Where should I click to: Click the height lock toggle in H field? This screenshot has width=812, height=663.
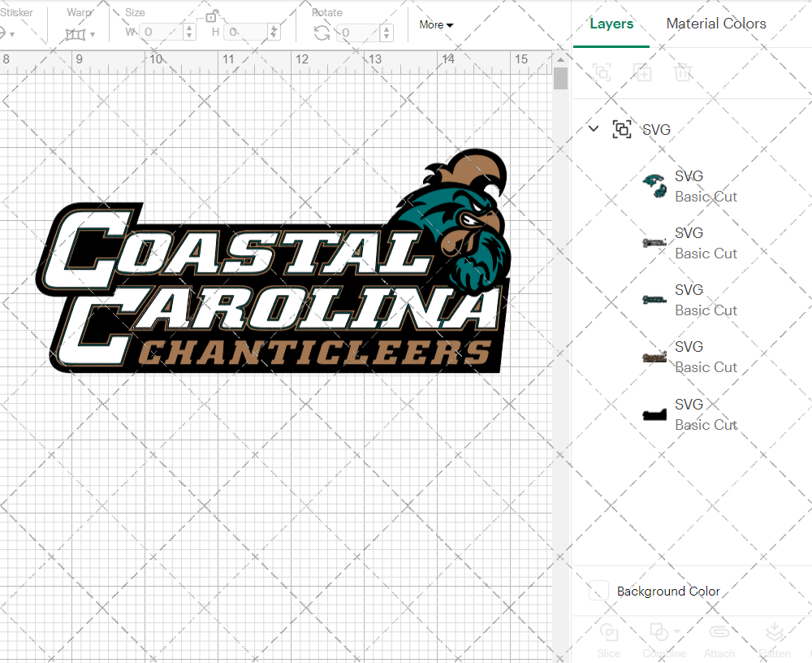pos(274,31)
